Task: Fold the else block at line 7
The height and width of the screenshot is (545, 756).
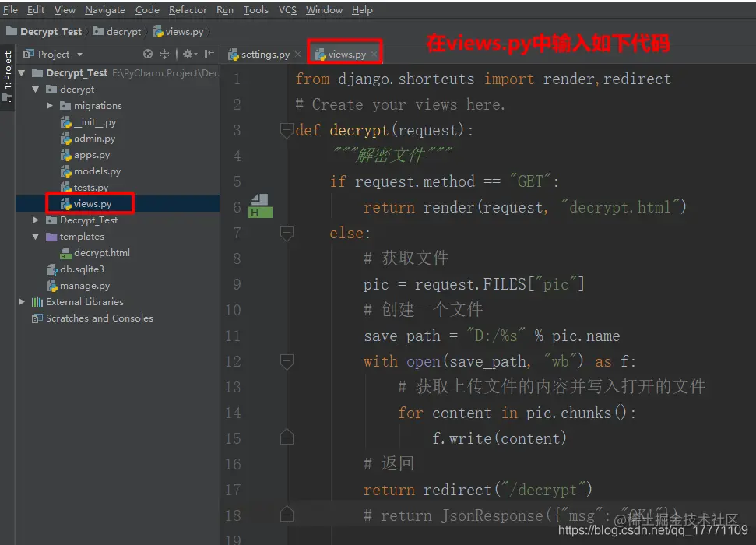Action: 287,233
